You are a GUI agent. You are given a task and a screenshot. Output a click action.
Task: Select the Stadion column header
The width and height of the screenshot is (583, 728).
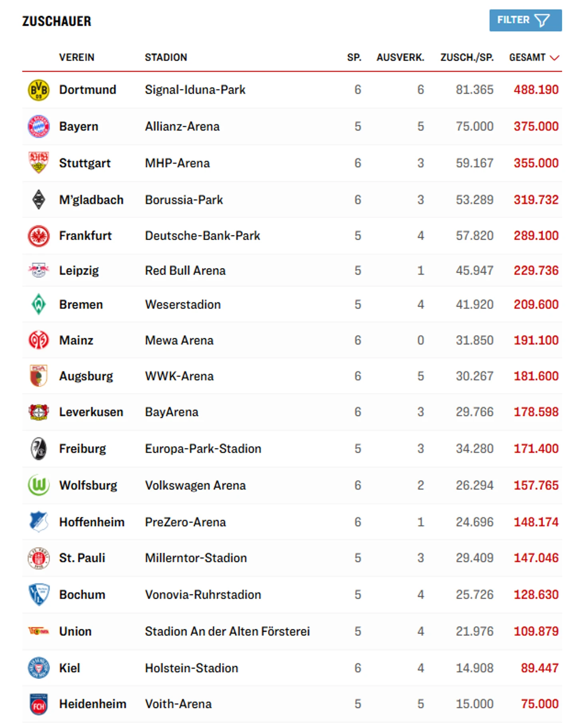point(166,58)
